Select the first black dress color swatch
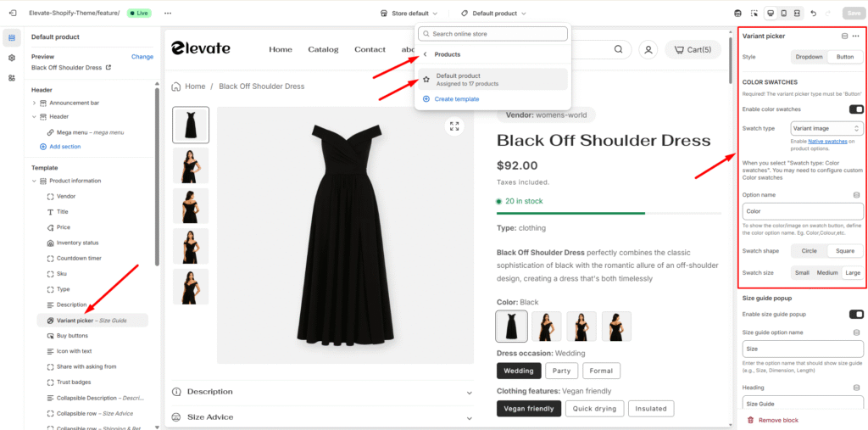This screenshot has width=868, height=430. (x=511, y=326)
